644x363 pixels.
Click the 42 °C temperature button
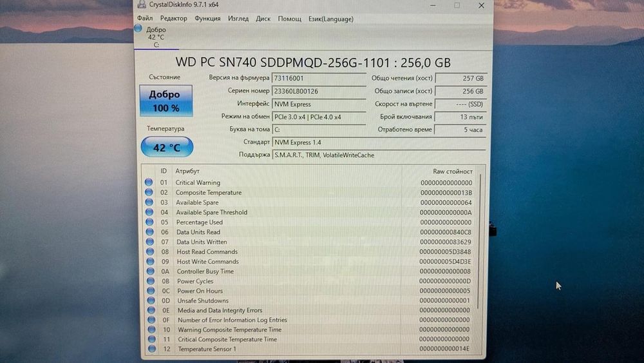[167, 147]
